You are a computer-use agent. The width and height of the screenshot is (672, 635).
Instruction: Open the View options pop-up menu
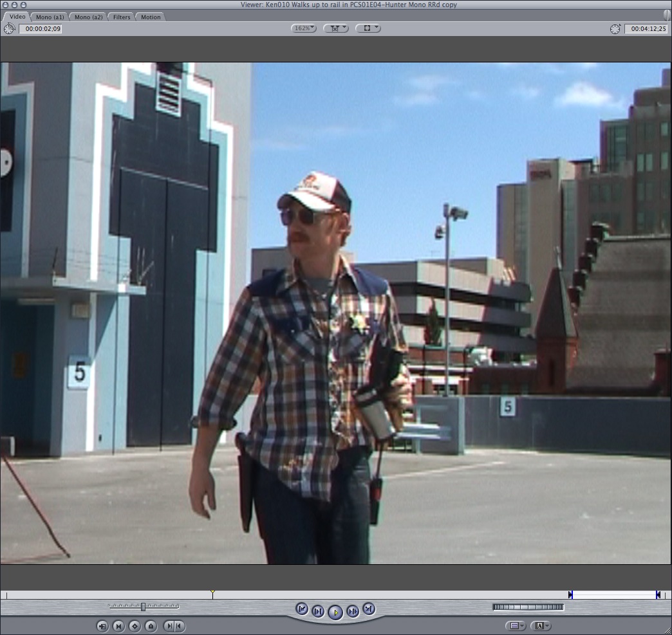(x=368, y=28)
